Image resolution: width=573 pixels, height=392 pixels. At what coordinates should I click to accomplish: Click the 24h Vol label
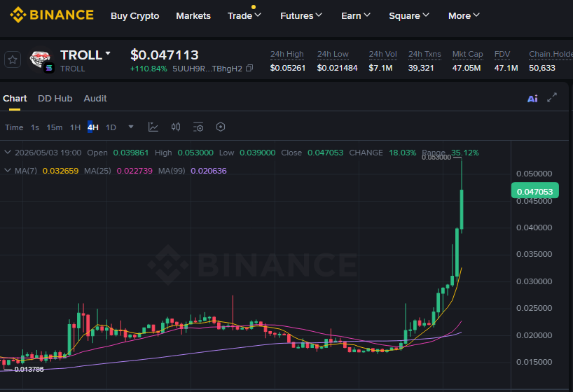pos(382,54)
